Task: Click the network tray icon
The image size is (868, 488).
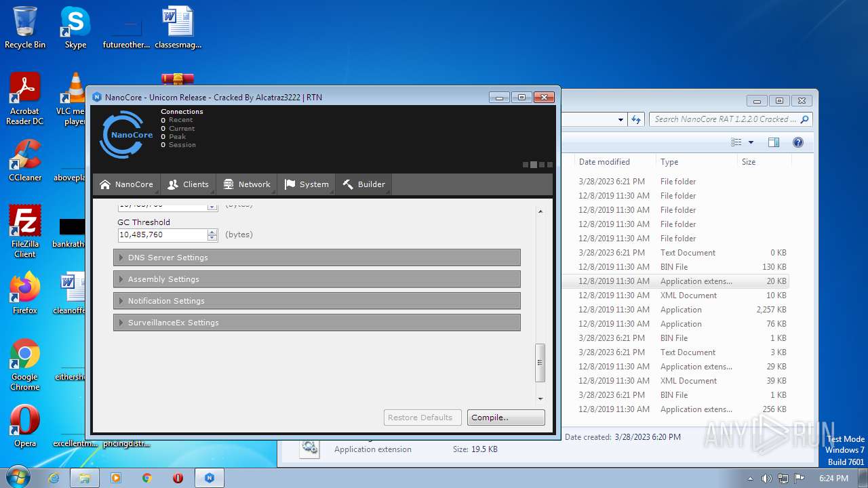Action: point(783,478)
